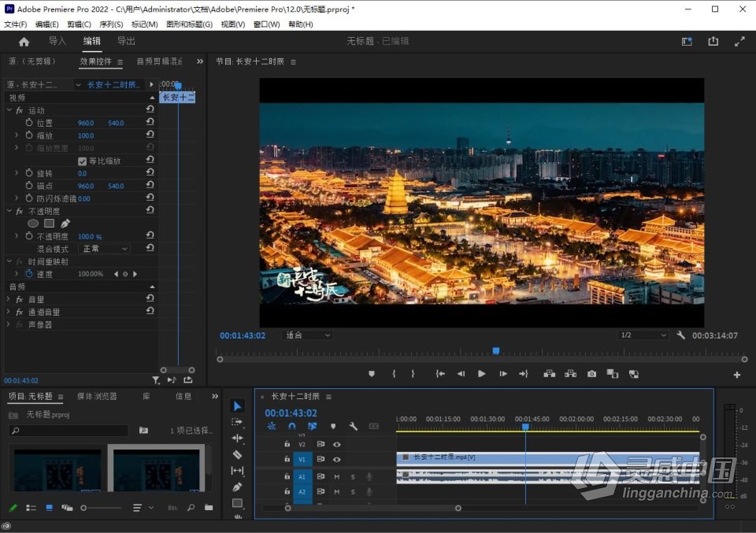Collapse the Motion effect group
Image resolution: width=756 pixels, height=533 pixels.
click(9, 110)
